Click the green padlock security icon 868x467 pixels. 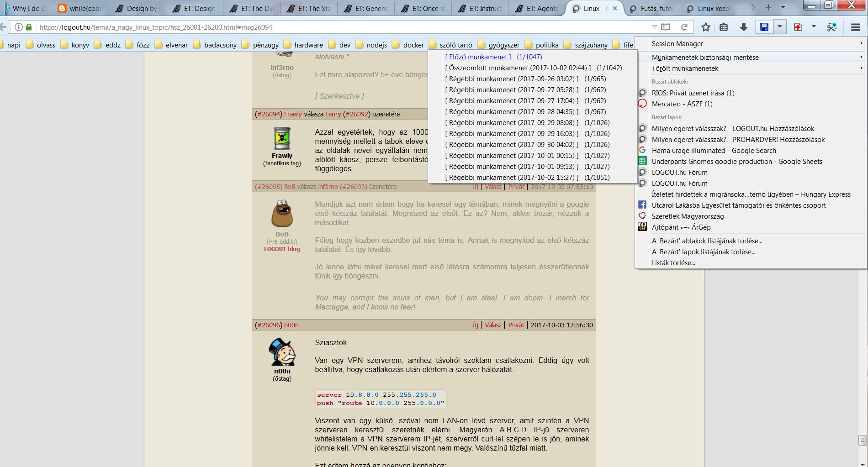point(29,27)
